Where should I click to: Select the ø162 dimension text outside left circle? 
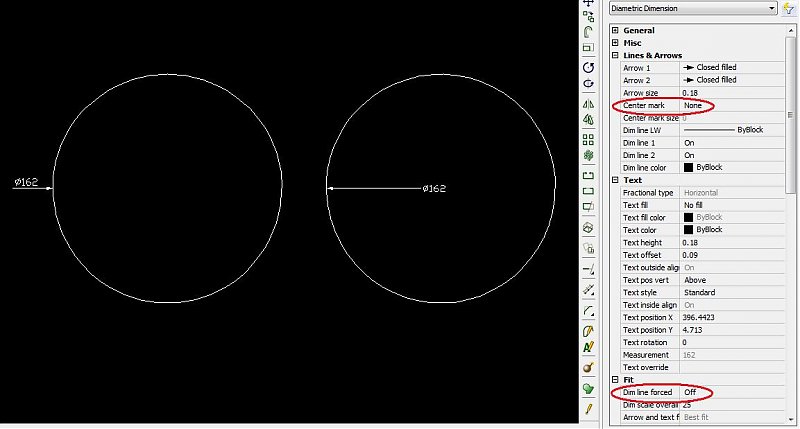[26, 182]
